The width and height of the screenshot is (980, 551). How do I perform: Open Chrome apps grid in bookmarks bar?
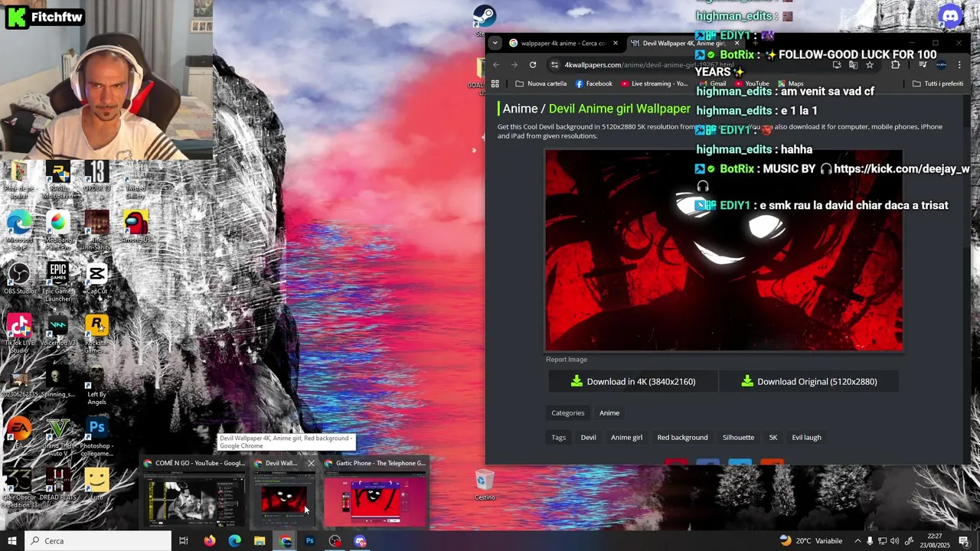click(x=495, y=83)
